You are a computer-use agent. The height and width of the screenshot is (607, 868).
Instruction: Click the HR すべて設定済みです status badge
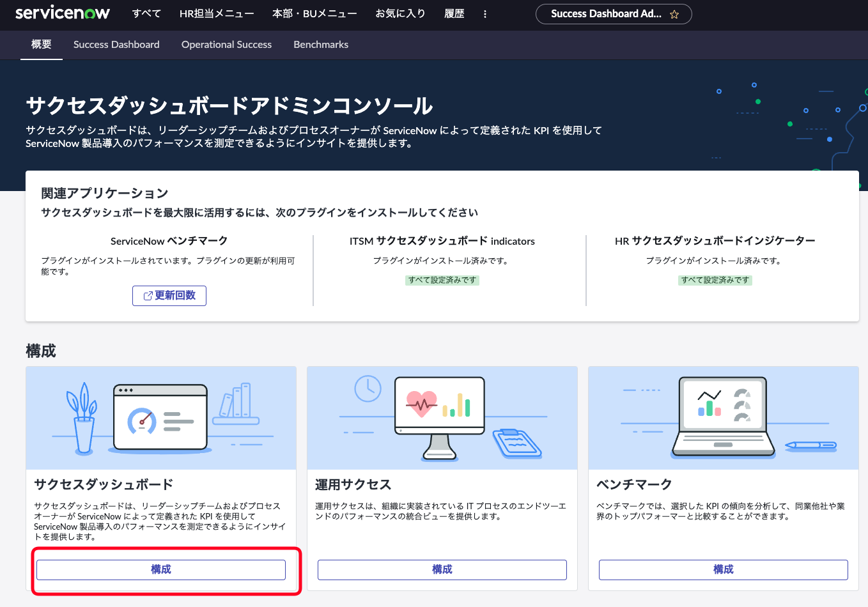pos(715,280)
